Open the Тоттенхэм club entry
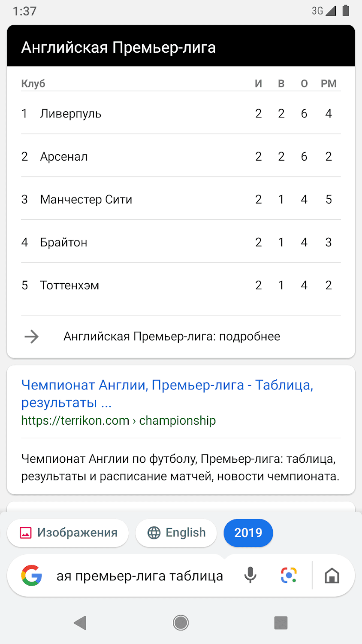The width and height of the screenshot is (362, 644). (x=69, y=286)
